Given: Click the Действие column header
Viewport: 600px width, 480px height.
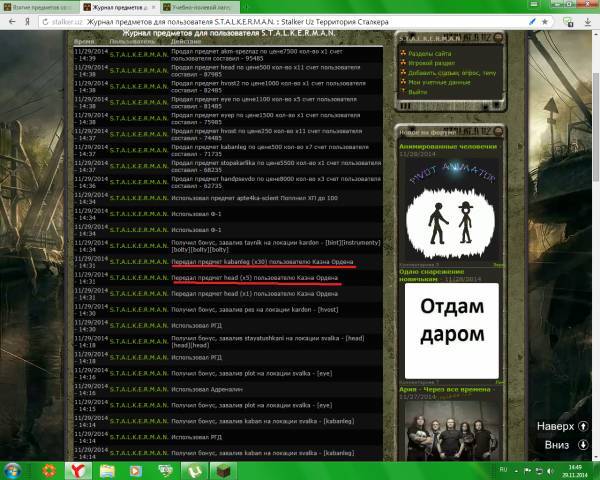Looking at the screenshot, I should coord(186,41).
